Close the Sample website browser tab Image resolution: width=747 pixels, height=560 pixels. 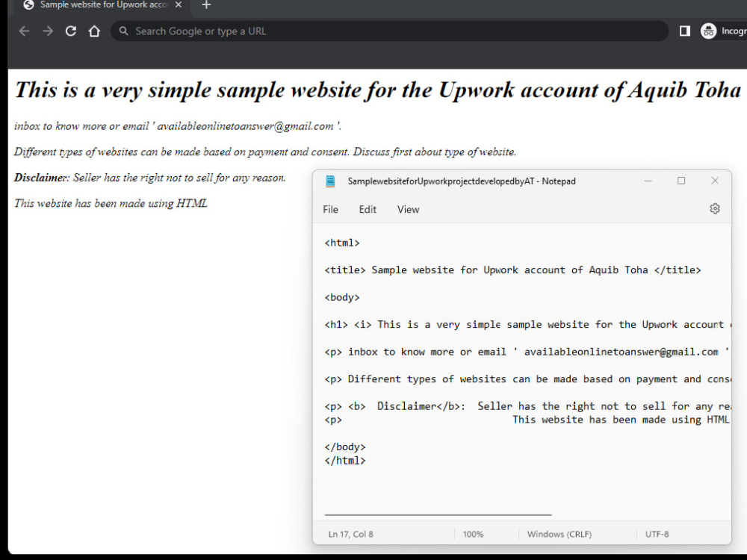(179, 4)
